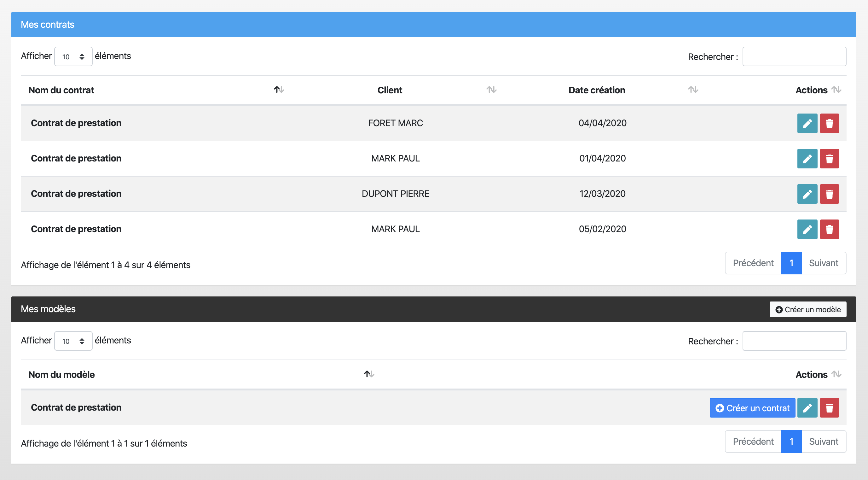868x480 pixels.
Task: Select the 05/02/2020 date cell
Action: pos(603,229)
